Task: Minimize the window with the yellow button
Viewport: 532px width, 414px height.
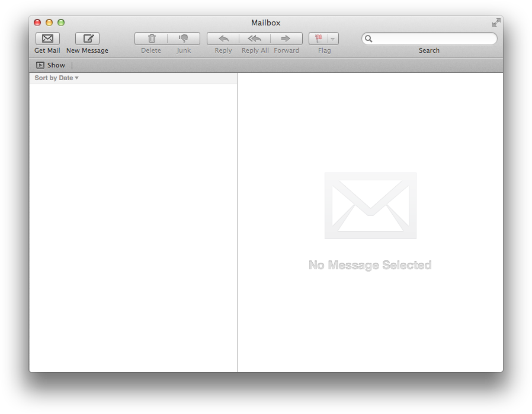Action: click(x=49, y=23)
